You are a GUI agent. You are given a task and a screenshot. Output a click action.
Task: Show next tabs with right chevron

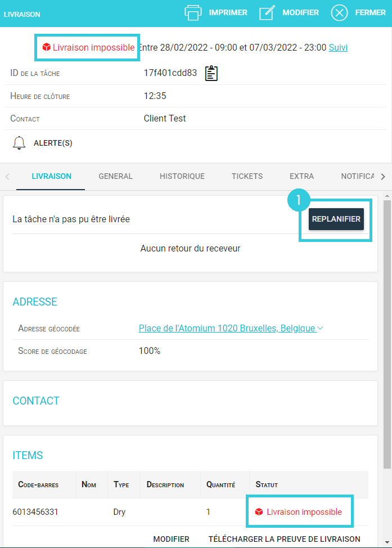[383, 177]
